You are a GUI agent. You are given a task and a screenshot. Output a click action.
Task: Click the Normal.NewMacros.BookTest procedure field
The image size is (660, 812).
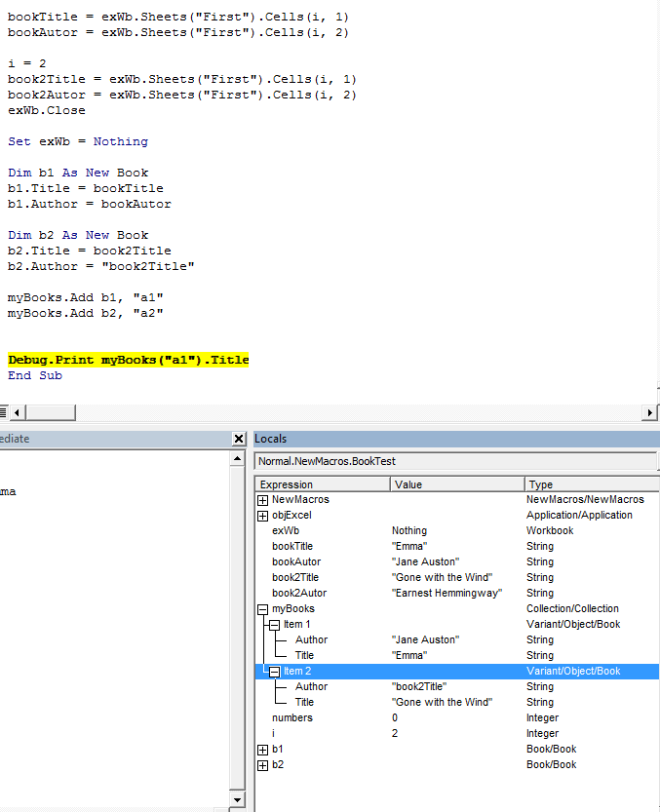pyautogui.click(x=454, y=460)
